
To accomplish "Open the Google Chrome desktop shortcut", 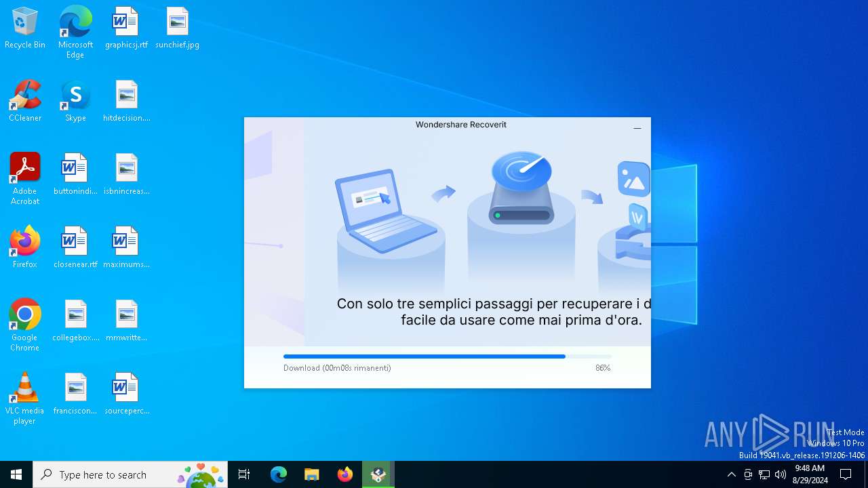I will coord(25,325).
